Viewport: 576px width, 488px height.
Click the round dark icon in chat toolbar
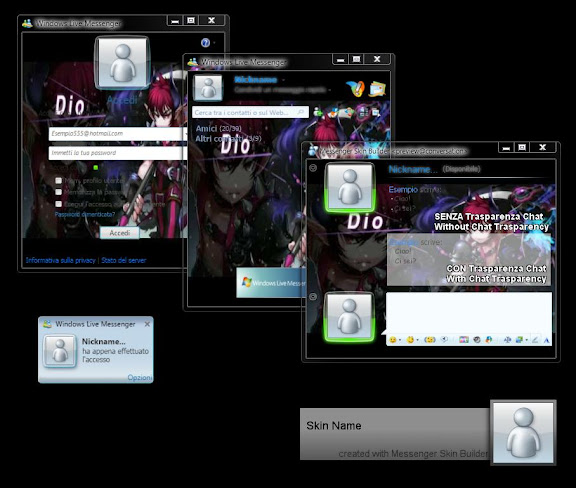click(477, 340)
